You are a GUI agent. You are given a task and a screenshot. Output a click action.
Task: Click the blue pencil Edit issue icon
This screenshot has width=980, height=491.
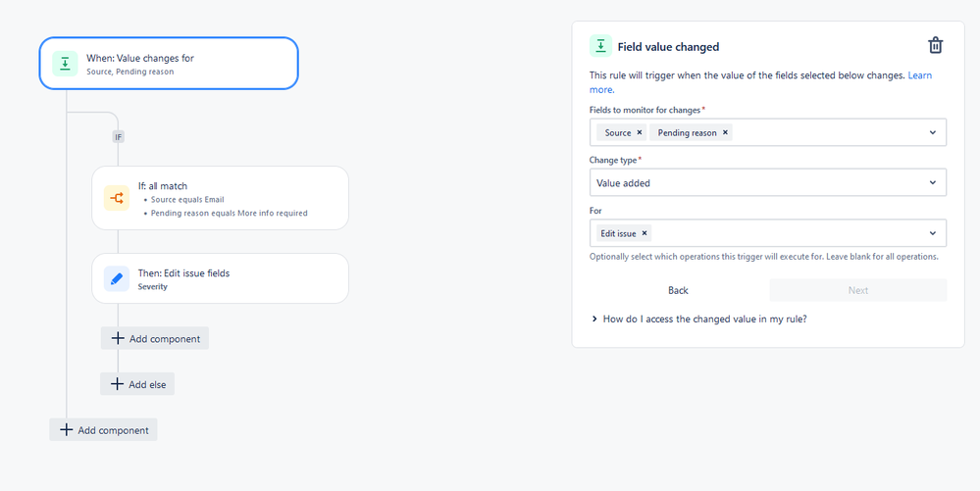[117, 278]
